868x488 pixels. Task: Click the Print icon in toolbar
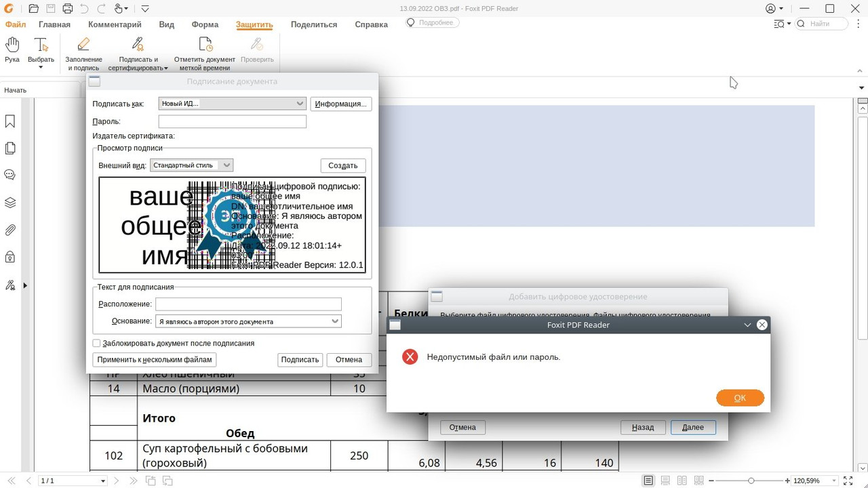click(x=68, y=9)
